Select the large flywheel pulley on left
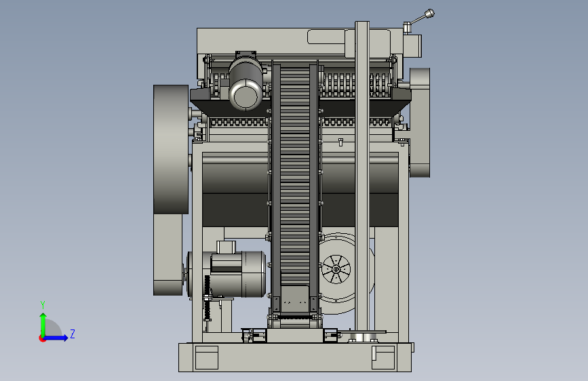588x381 pixels. [171, 149]
